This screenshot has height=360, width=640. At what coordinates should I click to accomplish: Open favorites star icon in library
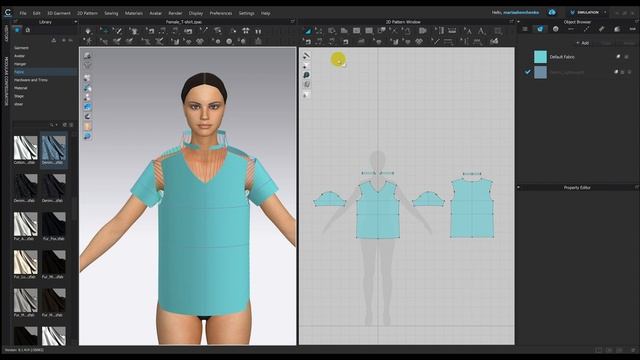point(17,30)
